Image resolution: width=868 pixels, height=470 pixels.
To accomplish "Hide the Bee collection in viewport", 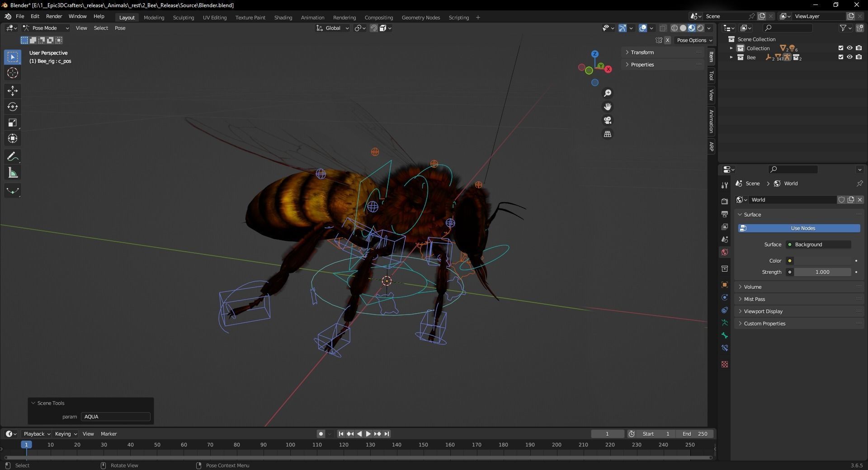I will (849, 57).
